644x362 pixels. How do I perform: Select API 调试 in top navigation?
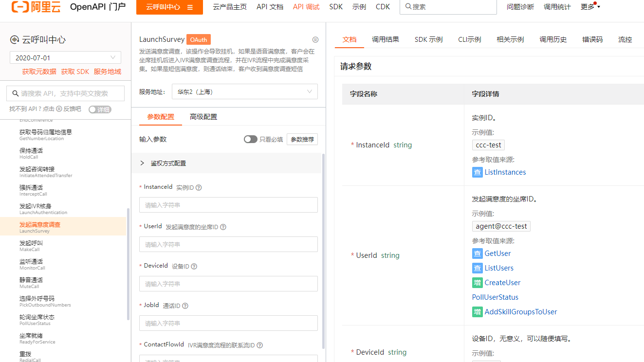(x=306, y=7)
